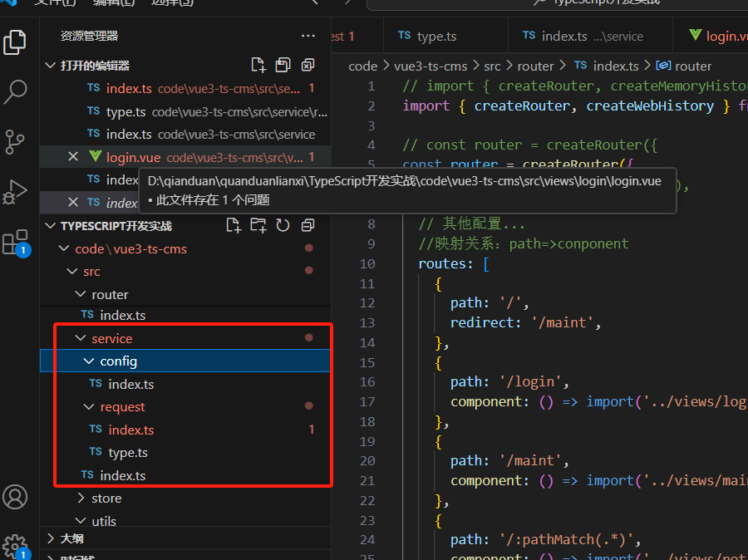The image size is (748, 560).
Task: Open type.ts in request folder
Action: tap(185, 452)
